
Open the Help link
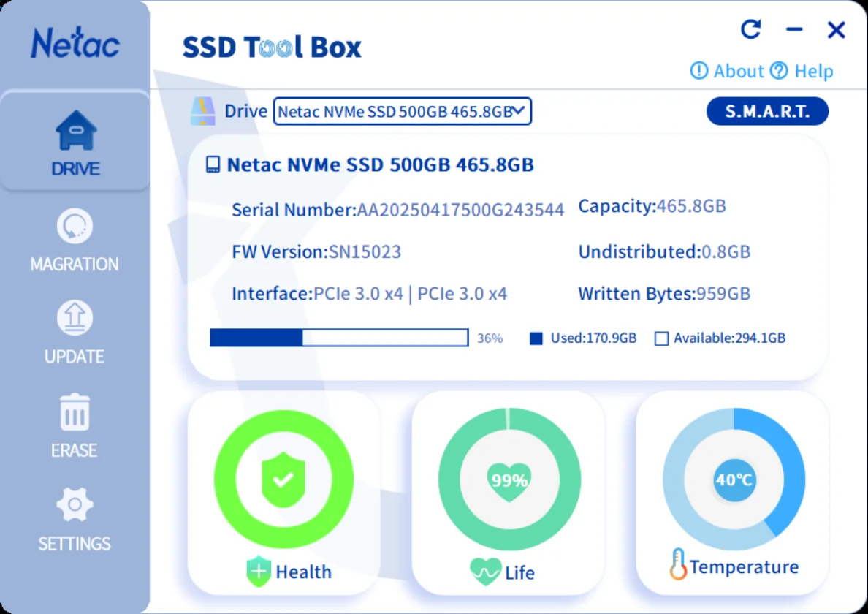coord(814,71)
